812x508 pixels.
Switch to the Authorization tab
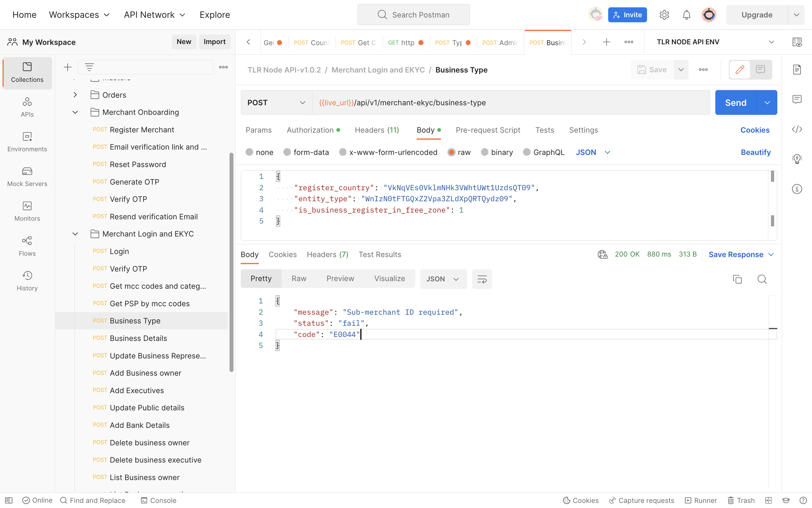point(313,130)
